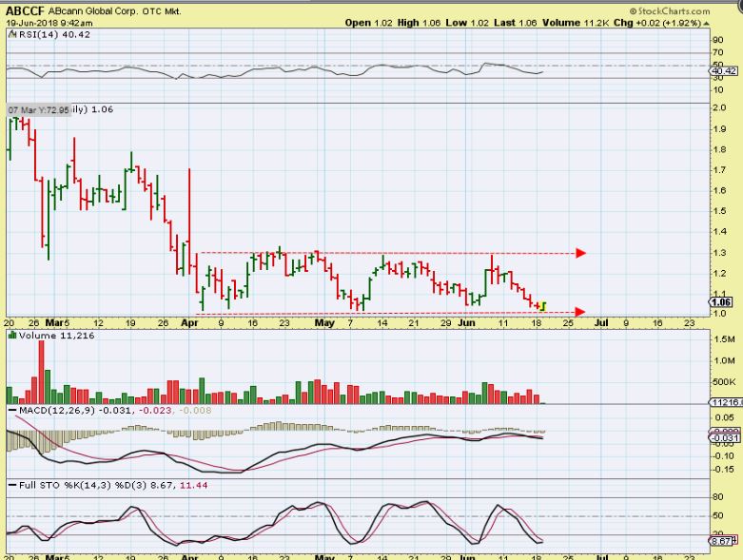Click the bar-chart icon beside Volume

coord(12,336)
